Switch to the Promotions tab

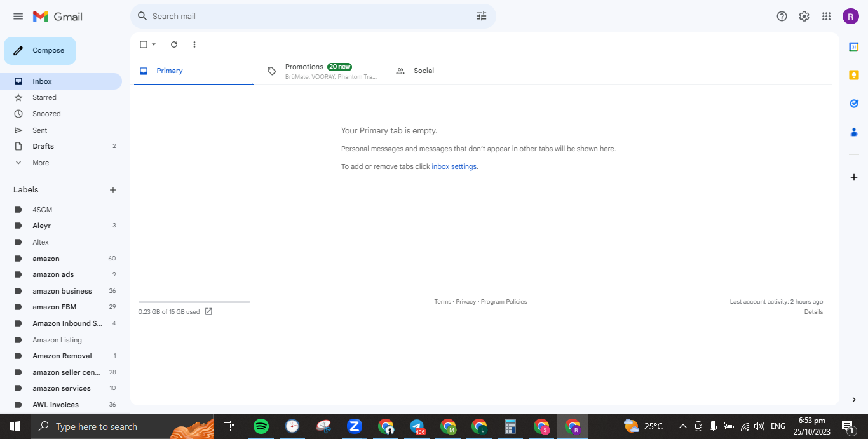[x=322, y=71]
